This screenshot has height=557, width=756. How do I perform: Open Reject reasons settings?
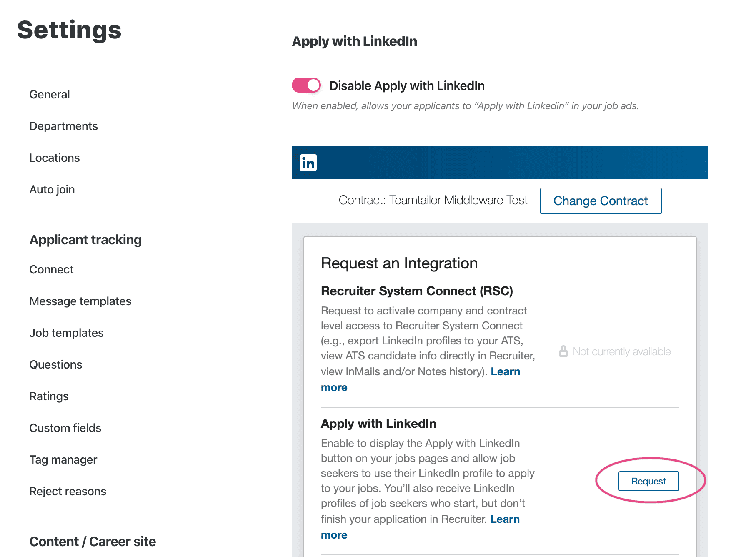pos(68,492)
